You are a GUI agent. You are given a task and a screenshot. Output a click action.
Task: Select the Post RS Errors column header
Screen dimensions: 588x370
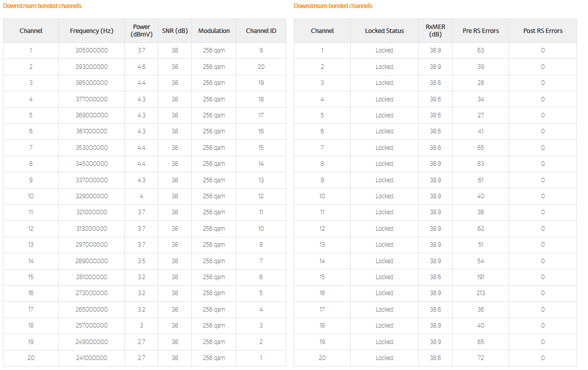pos(543,31)
